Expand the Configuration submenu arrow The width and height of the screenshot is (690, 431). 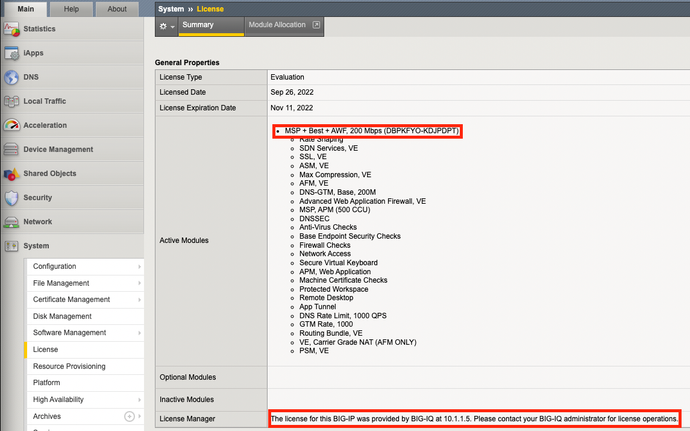pyautogui.click(x=139, y=266)
